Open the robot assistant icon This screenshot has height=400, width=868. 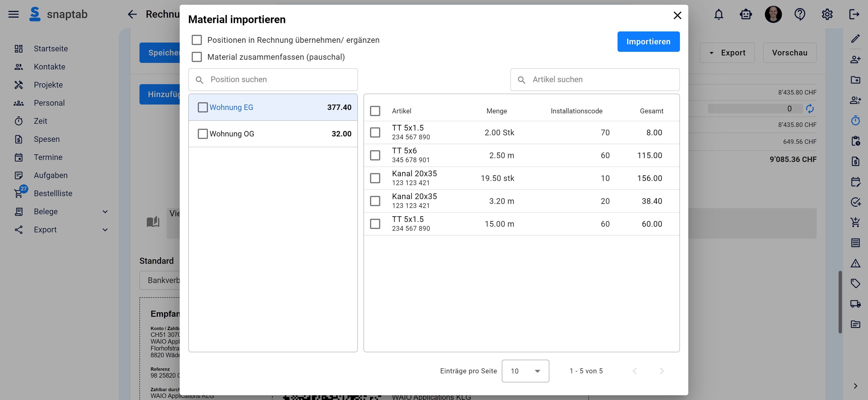pos(746,14)
